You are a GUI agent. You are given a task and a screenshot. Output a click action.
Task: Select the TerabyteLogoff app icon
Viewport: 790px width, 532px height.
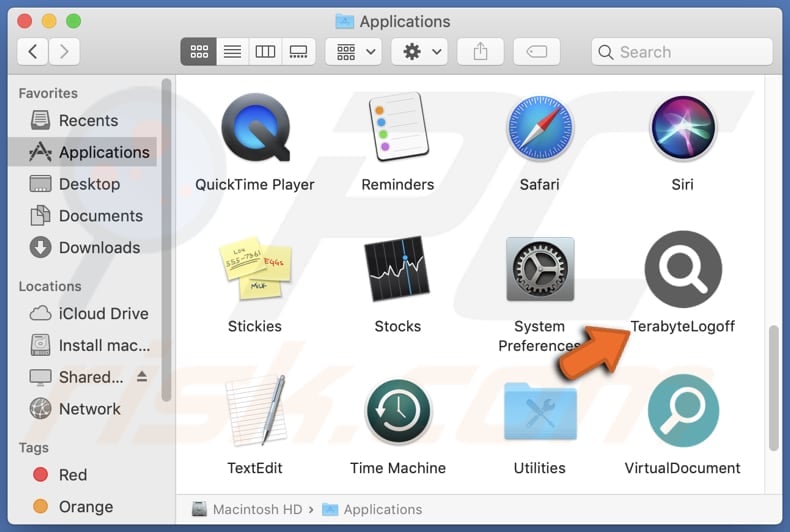(x=683, y=269)
